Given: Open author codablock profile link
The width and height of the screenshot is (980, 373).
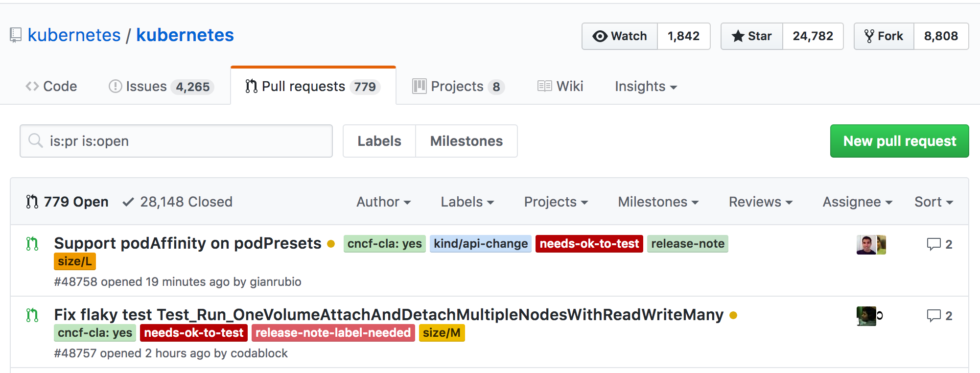Looking at the screenshot, I should click(259, 353).
